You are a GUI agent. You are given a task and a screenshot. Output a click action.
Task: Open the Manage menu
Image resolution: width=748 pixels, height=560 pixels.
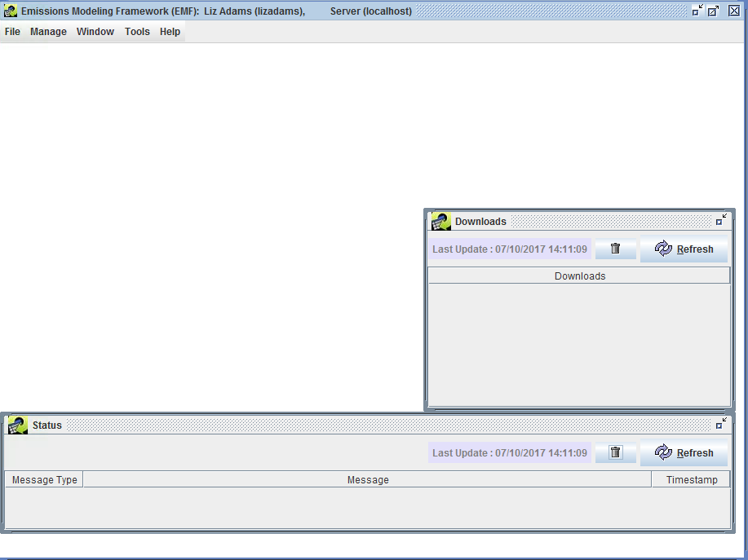coord(48,31)
